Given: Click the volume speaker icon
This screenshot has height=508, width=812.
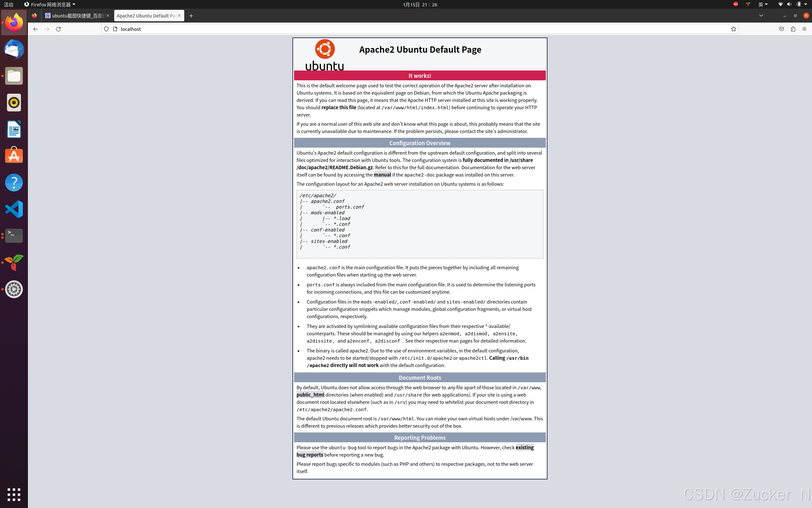Looking at the screenshot, I should tap(789, 4).
